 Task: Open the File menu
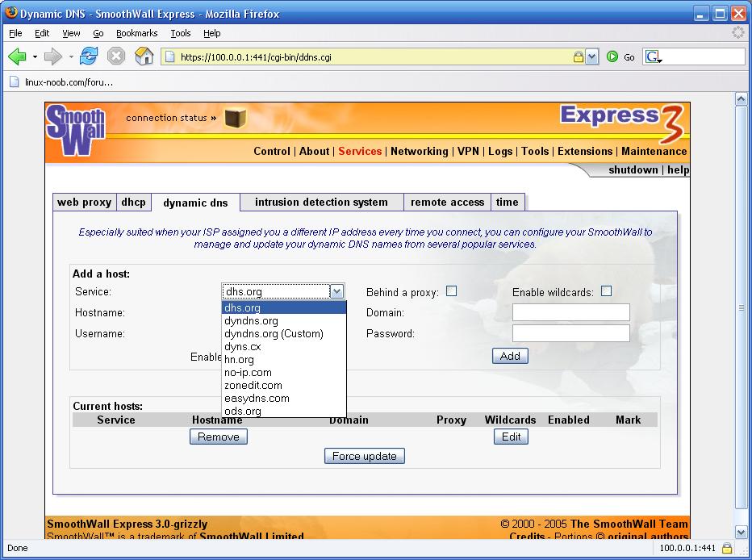(15, 33)
